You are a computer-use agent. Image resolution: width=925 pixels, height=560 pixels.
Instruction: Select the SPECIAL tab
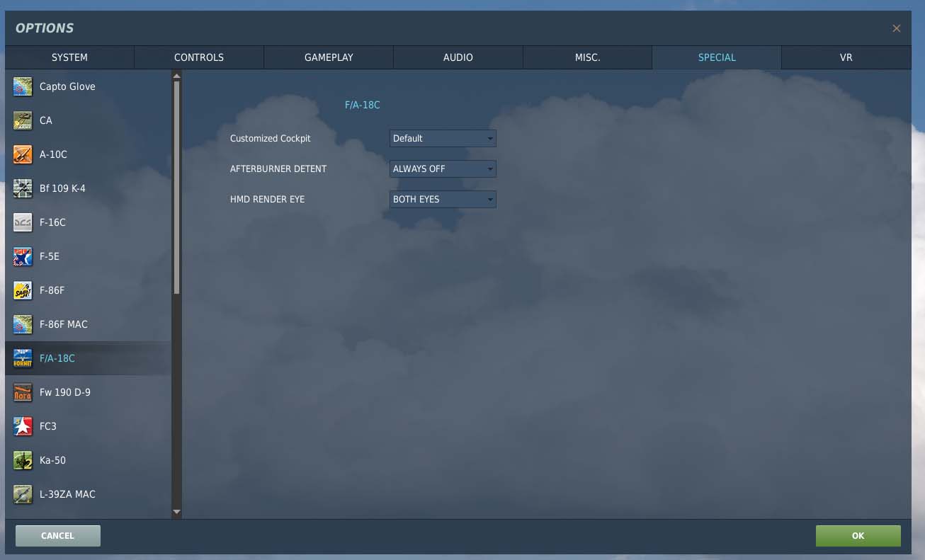tap(717, 57)
